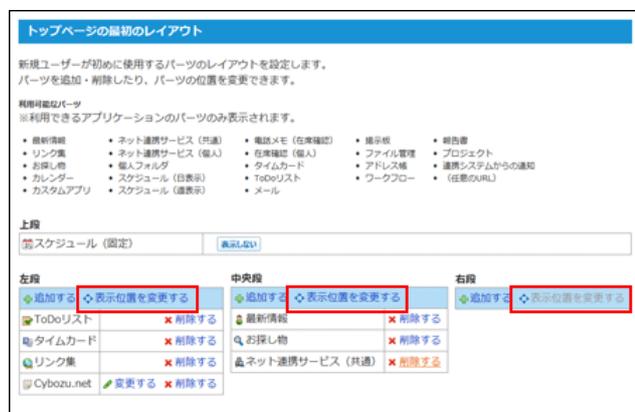Click 削除する for ネット連携サービス（共通）
This screenshot has width=635, height=412.
(x=420, y=362)
